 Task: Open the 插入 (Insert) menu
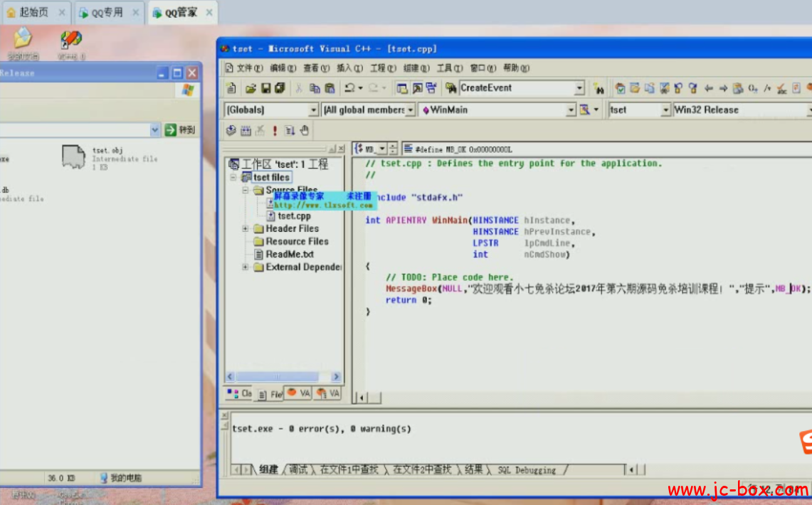(x=349, y=68)
